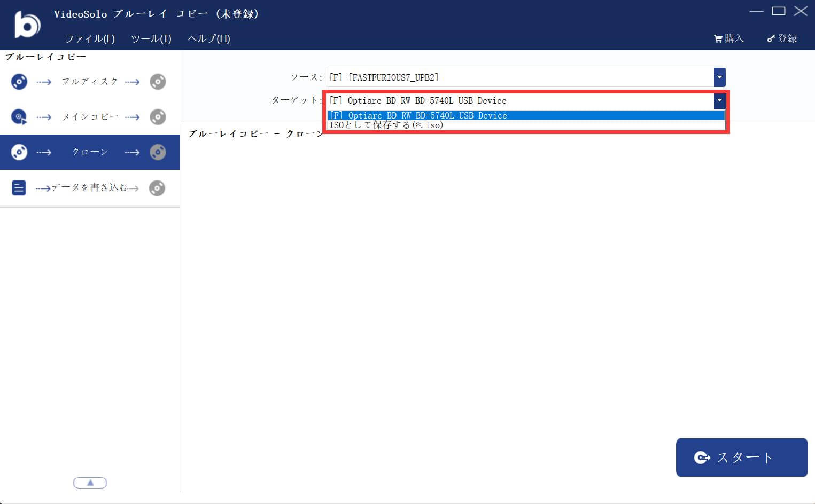Click the gray target disc icon in クローン row
This screenshot has width=815, height=504.
pos(158,152)
